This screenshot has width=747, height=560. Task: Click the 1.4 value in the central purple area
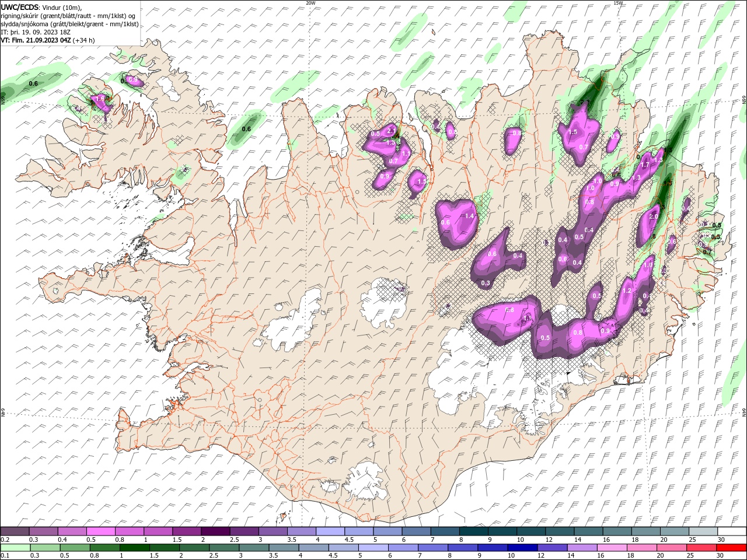[x=469, y=216]
